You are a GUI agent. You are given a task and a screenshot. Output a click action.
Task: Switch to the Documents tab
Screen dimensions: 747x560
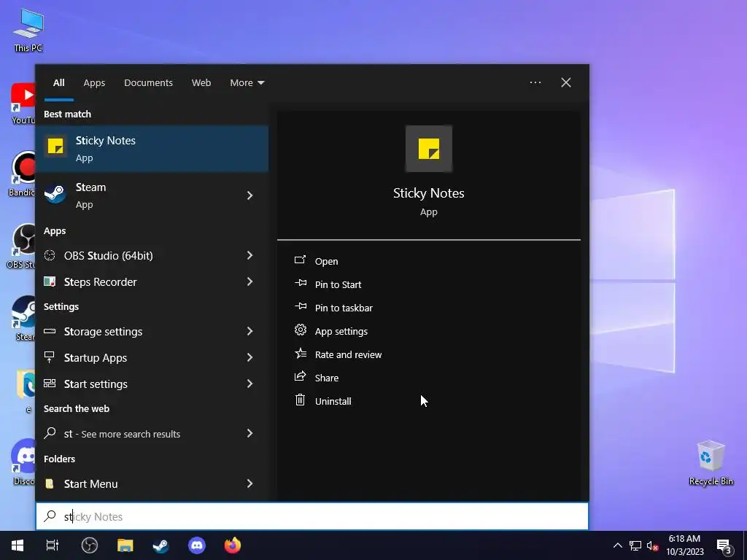(148, 83)
